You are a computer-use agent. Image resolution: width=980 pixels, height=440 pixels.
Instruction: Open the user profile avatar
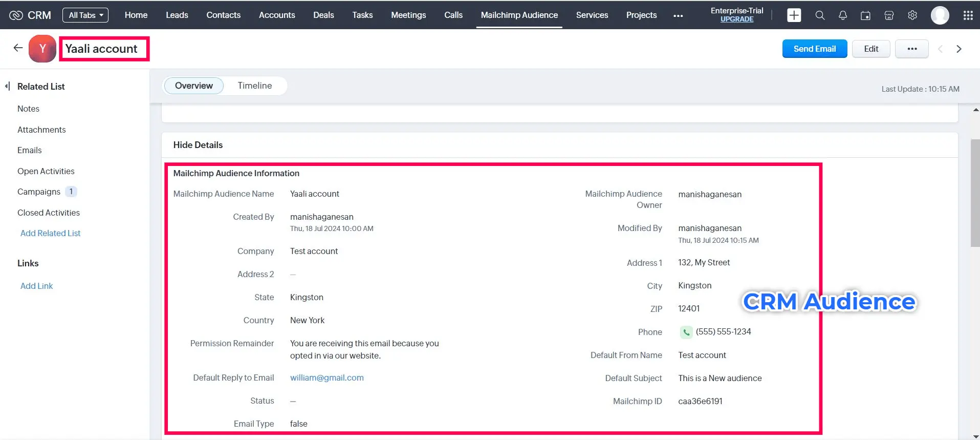click(x=940, y=15)
